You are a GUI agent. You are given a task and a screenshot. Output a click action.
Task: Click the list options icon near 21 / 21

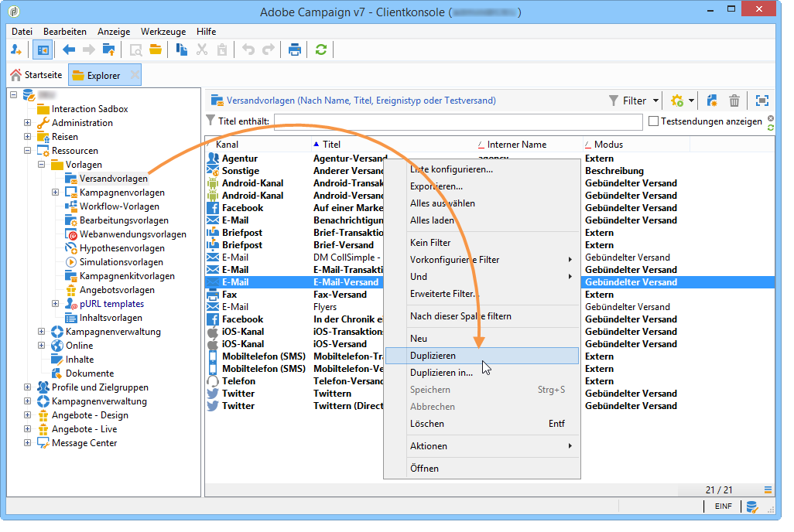768,489
